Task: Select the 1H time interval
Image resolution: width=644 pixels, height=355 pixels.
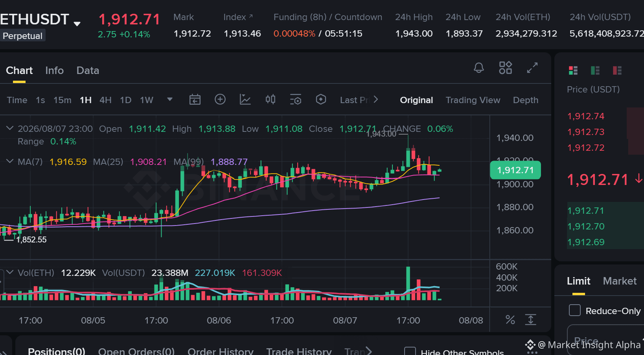Action: click(86, 100)
